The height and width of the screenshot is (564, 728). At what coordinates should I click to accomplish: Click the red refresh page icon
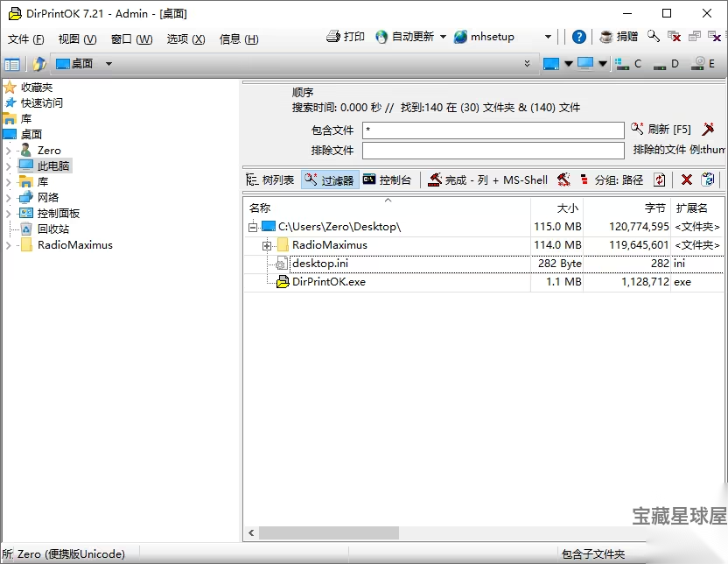[x=659, y=180]
